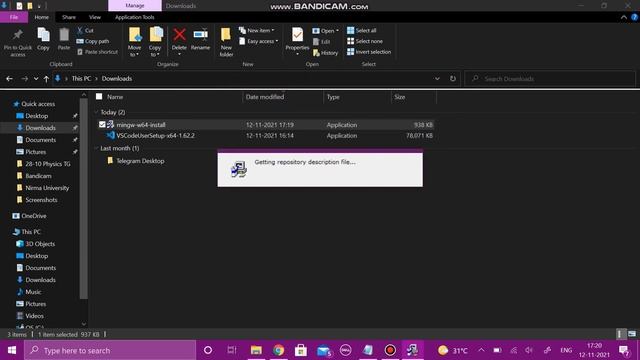Copy path of selected file

click(x=93, y=41)
